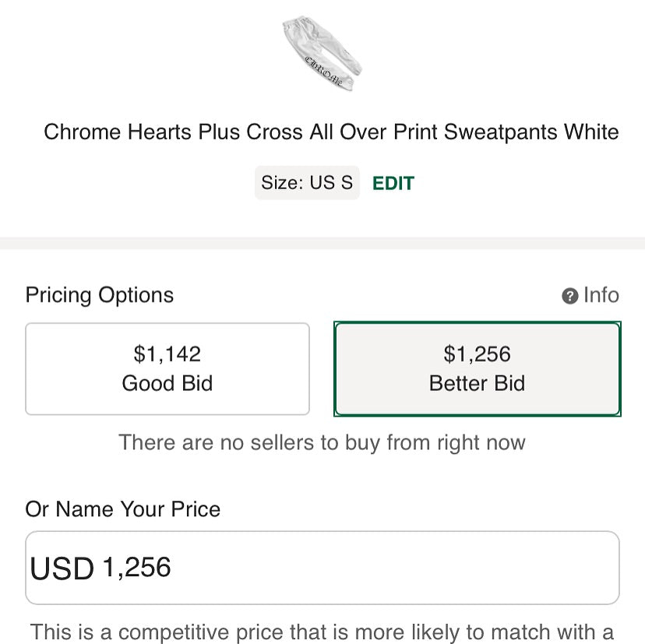The height and width of the screenshot is (644, 645).
Task: Click the 1,256 value in the price field
Action: click(x=136, y=568)
